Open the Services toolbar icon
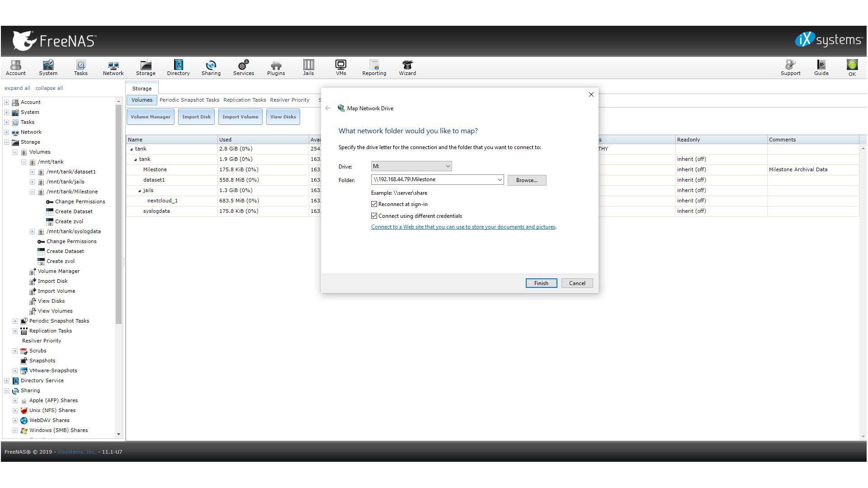 (243, 68)
